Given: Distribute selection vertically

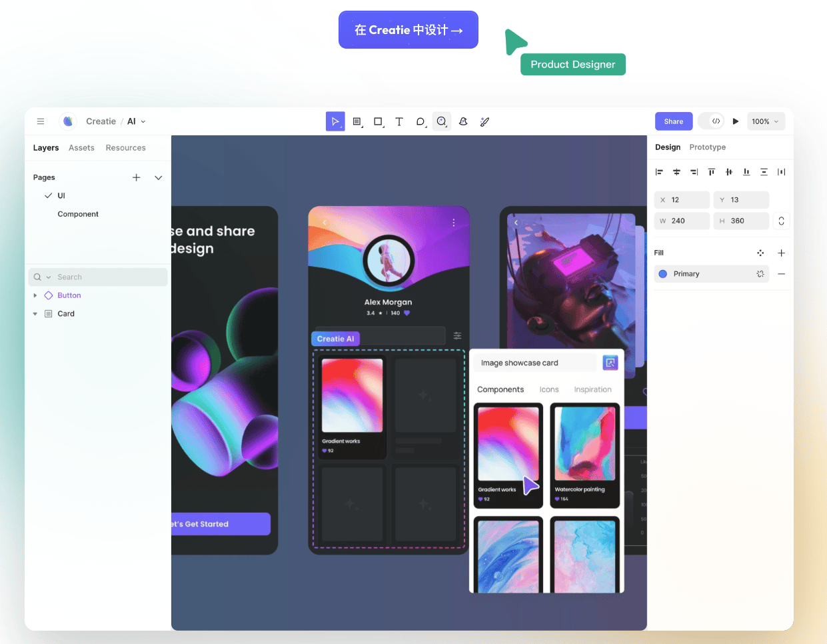Looking at the screenshot, I should 764,172.
